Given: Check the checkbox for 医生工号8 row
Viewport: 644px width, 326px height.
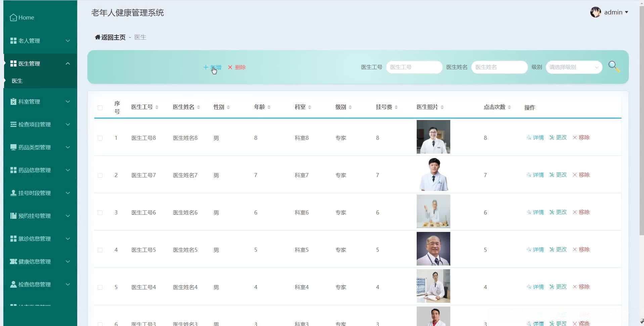Looking at the screenshot, I should click(100, 138).
